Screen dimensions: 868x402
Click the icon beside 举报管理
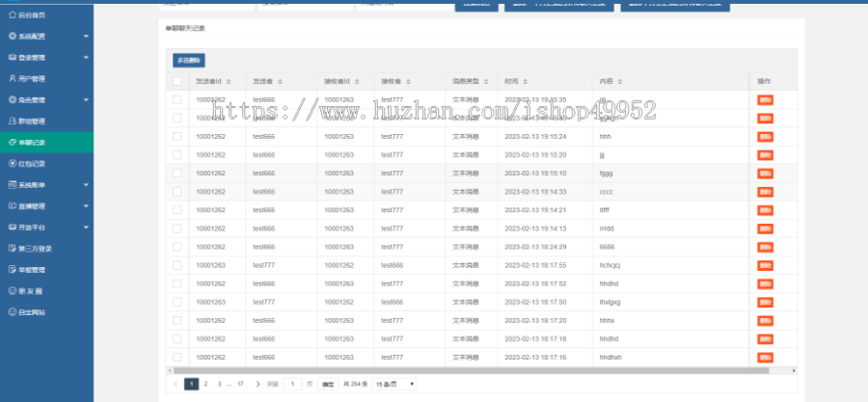13,270
